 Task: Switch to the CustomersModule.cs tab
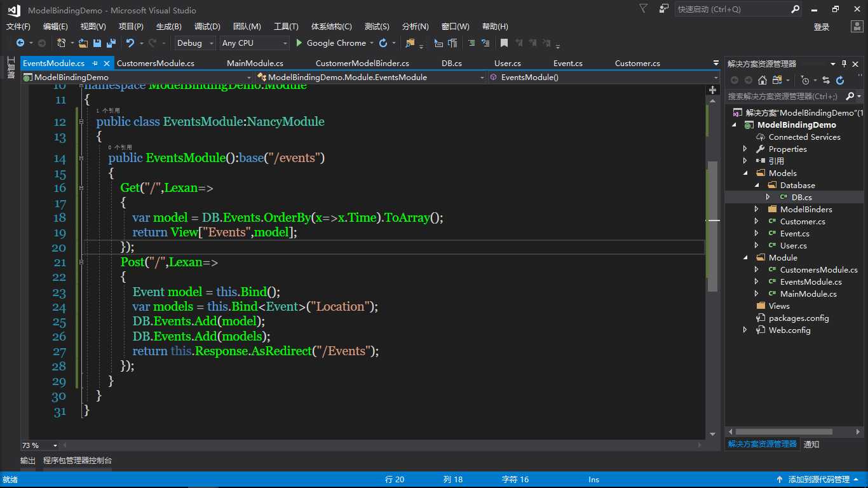pyautogui.click(x=156, y=64)
